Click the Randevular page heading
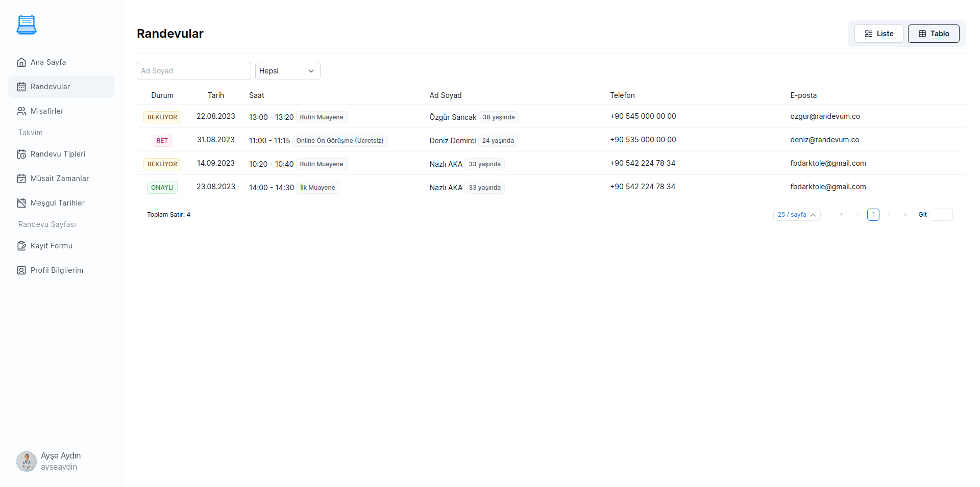The height and width of the screenshot is (487, 980). (170, 34)
